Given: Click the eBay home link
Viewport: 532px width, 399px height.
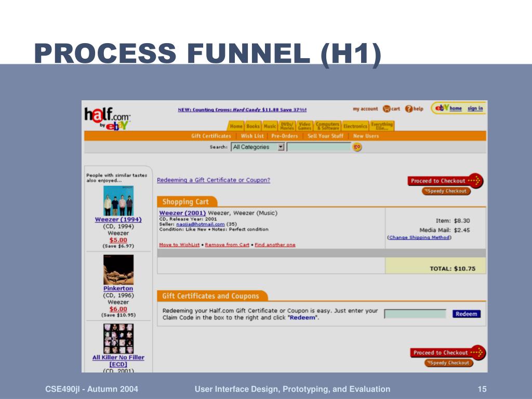Looking at the screenshot, I should tap(456, 108).
